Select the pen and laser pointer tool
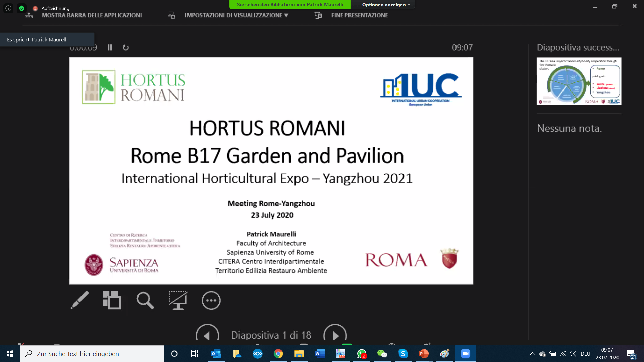The height and width of the screenshot is (362, 644). pos(79,300)
